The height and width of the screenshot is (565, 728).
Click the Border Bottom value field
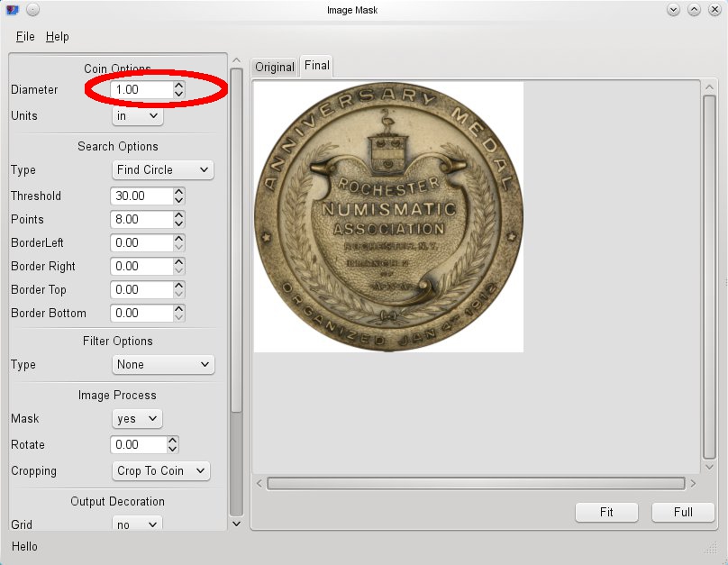(x=141, y=313)
